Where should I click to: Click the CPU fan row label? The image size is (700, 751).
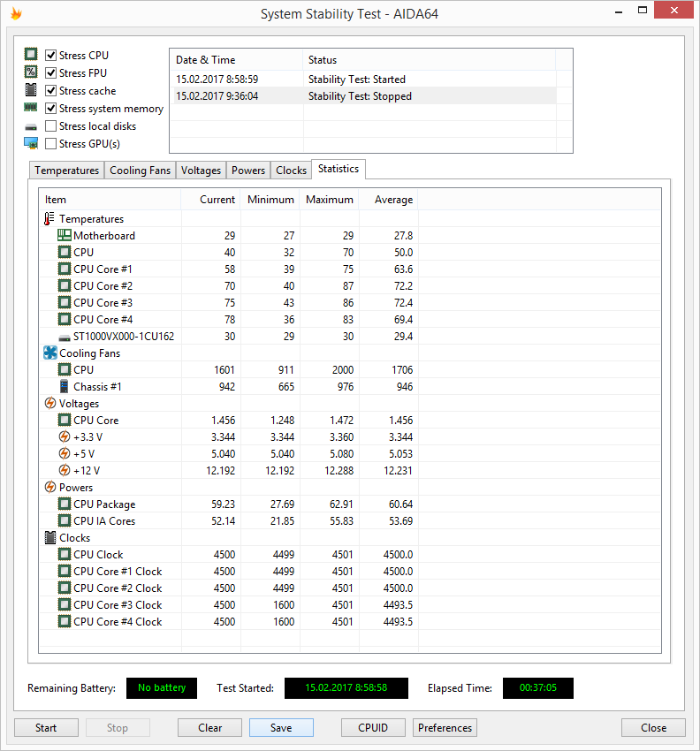pyautogui.click(x=83, y=369)
